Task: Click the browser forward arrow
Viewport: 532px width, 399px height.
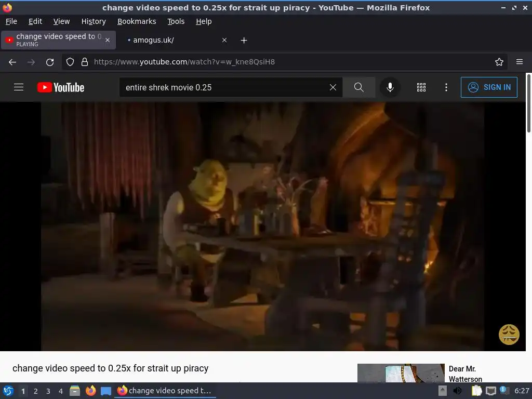Action: point(31,62)
